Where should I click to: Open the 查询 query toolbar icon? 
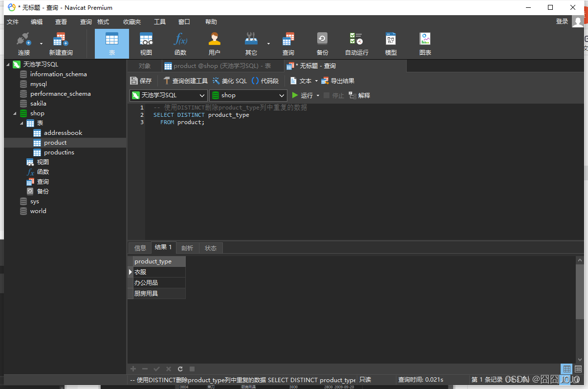(288, 44)
